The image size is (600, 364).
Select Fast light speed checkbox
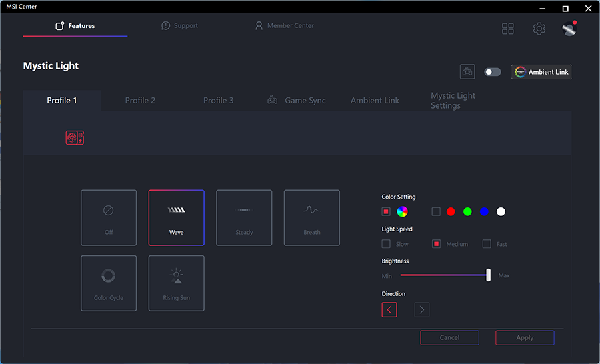[487, 244]
